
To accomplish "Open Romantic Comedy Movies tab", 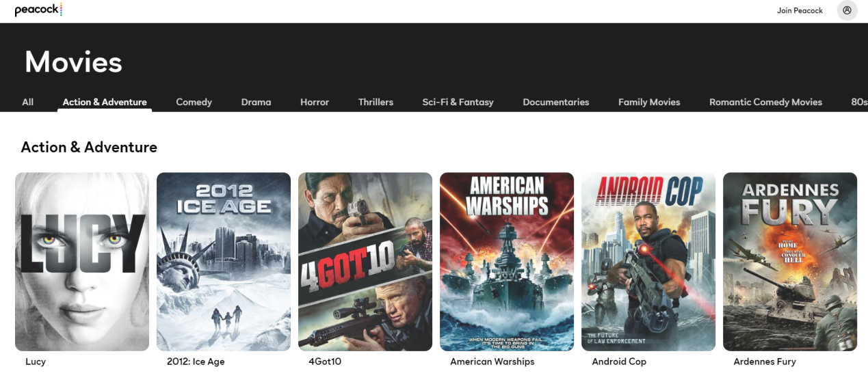I will pos(765,102).
